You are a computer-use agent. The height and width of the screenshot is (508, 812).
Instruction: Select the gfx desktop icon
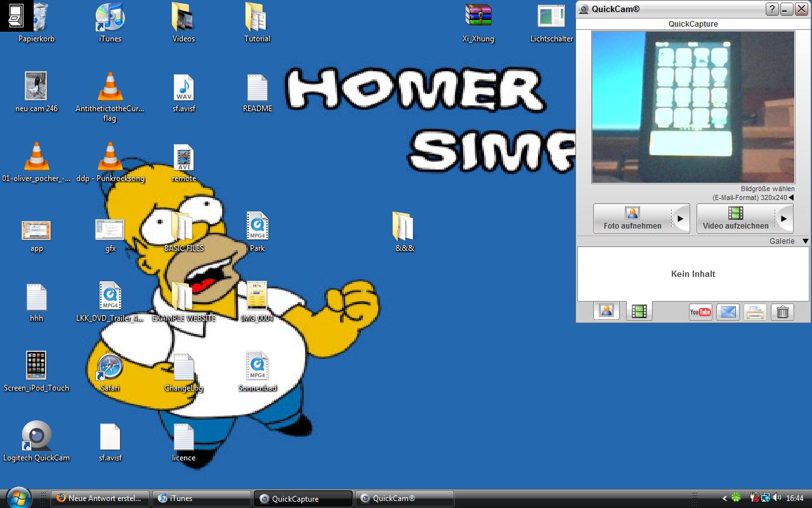(110, 235)
